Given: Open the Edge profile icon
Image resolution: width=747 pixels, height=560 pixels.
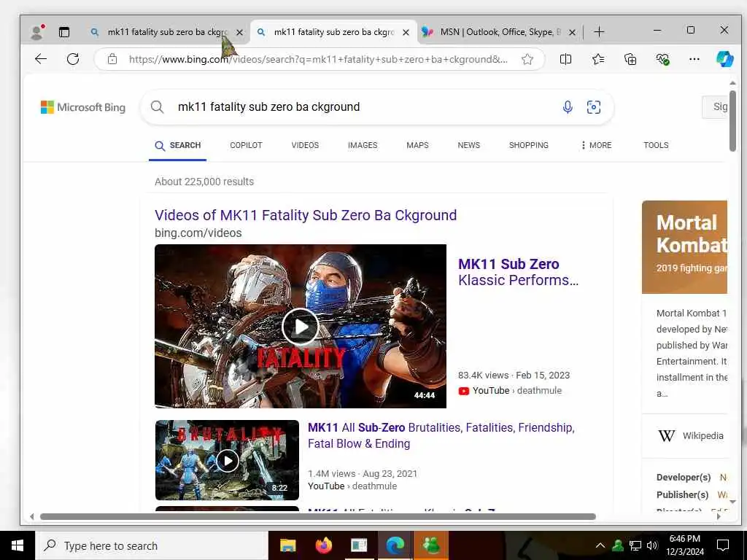Looking at the screenshot, I should pyautogui.click(x=37, y=32).
